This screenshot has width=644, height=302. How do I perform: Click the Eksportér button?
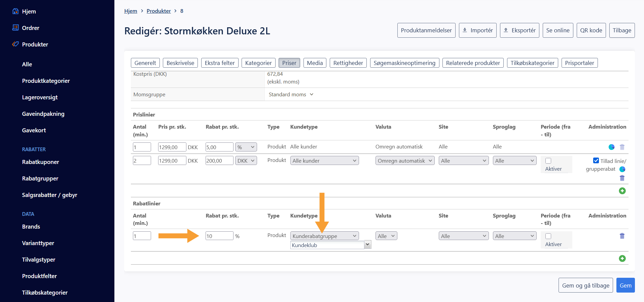(519, 30)
